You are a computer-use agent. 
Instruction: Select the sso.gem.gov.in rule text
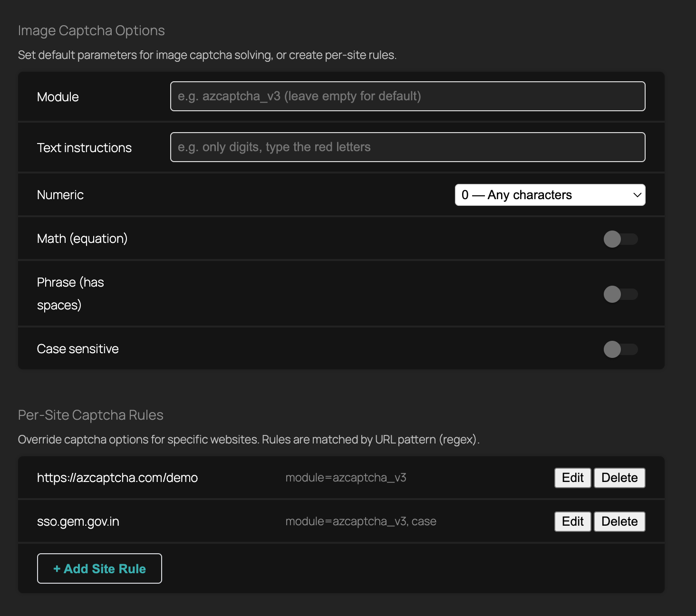click(78, 521)
